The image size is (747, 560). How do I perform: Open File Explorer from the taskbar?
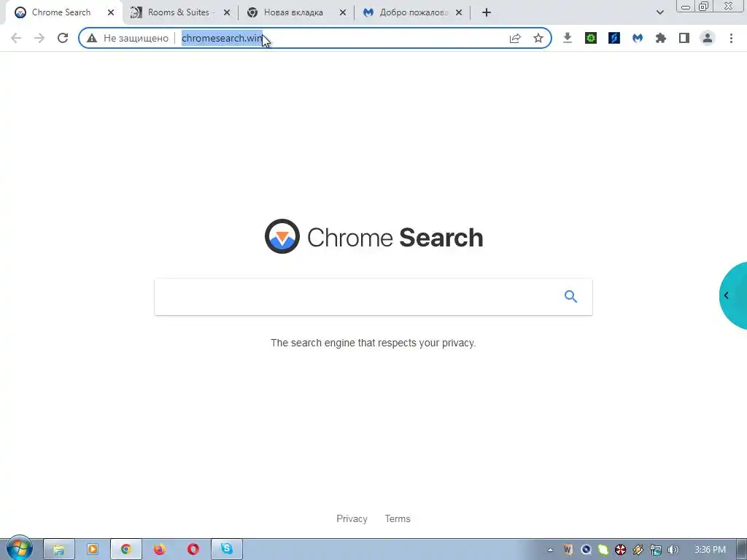tap(58, 550)
